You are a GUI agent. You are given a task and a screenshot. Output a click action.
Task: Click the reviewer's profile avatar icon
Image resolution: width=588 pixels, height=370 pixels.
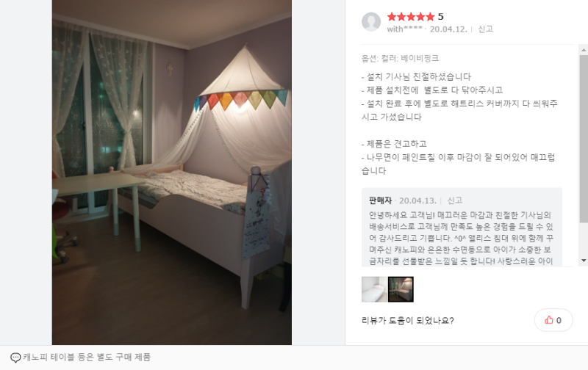coord(371,22)
